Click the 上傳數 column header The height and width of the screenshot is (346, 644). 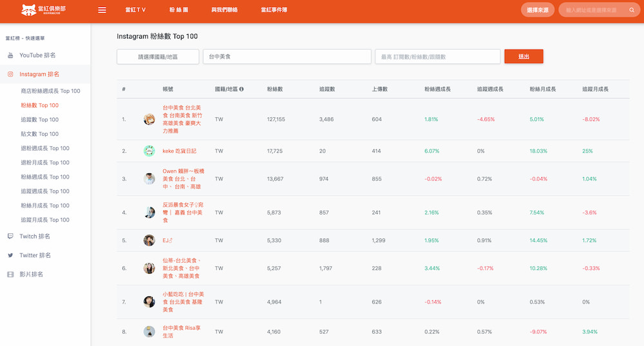(380, 89)
